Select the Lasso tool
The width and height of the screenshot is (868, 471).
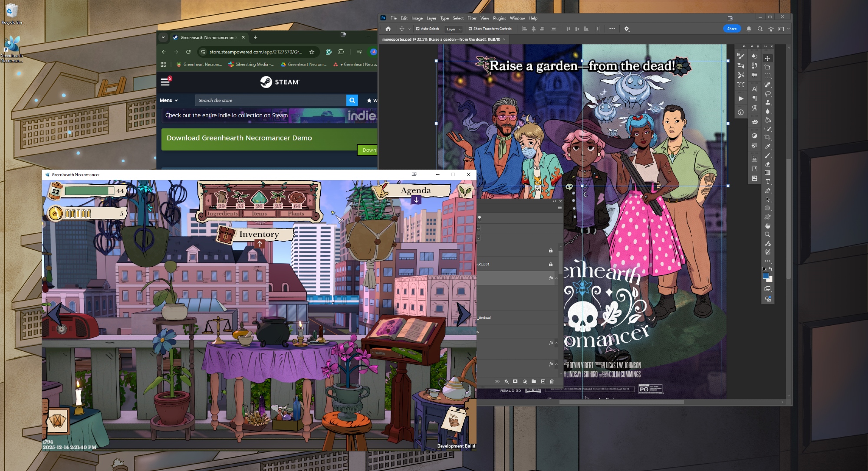pos(767,94)
